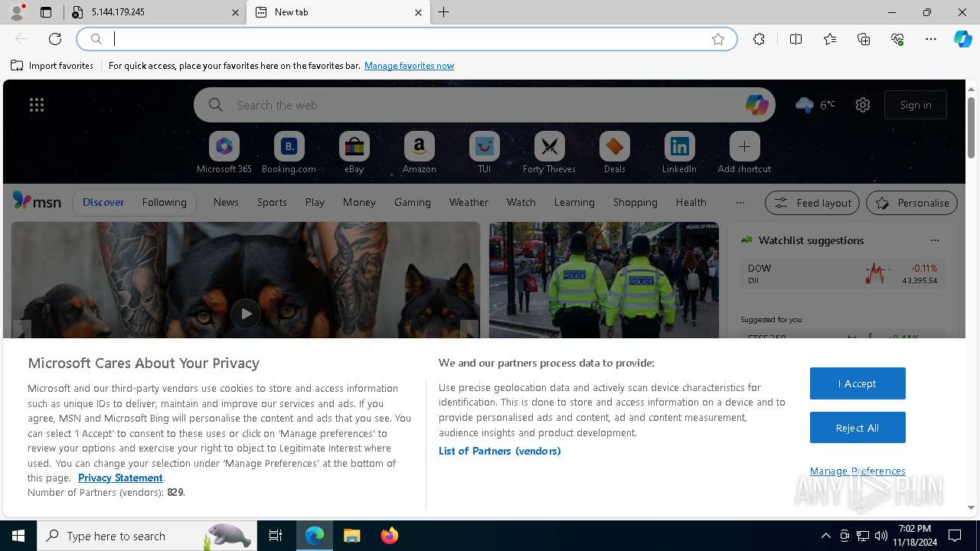Screen dimensions: 980x551
Task: Click the Add shortcut plus tile
Action: click(744, 153)
